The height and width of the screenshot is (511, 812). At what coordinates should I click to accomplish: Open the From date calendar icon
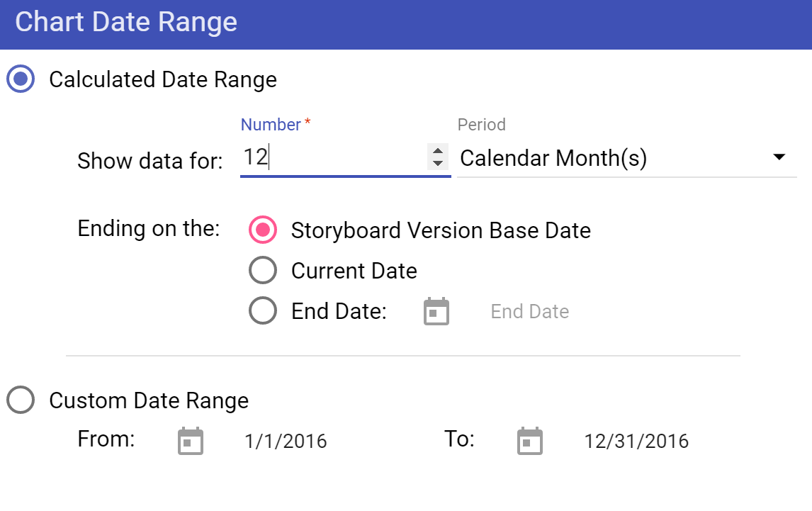point(190,441)
